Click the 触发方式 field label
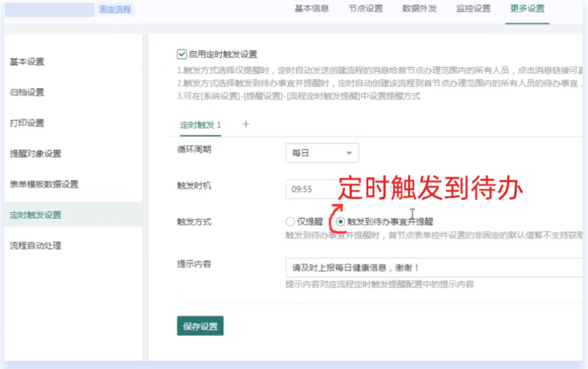This screenshot has height=369, width=588. pyautogui.click(x=194, y=222)
